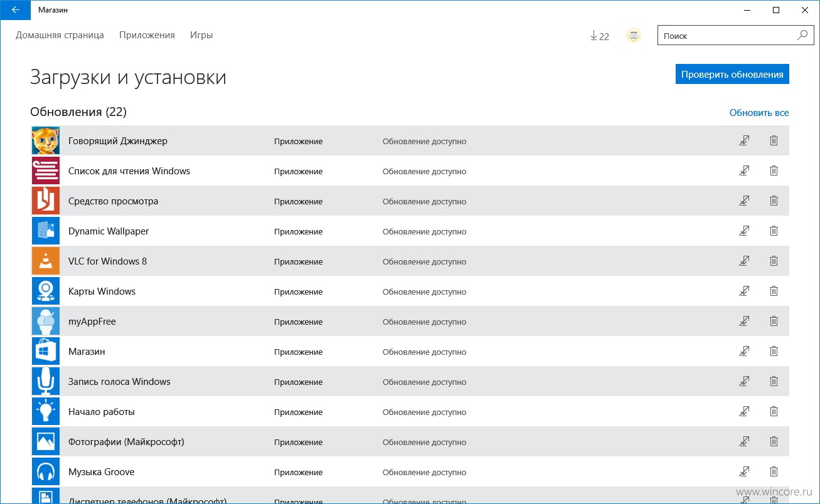This screenshot has height=504, width=820.
Task: Open VLC for Windows 8 cone icon
Action: (x=46, y=261)
